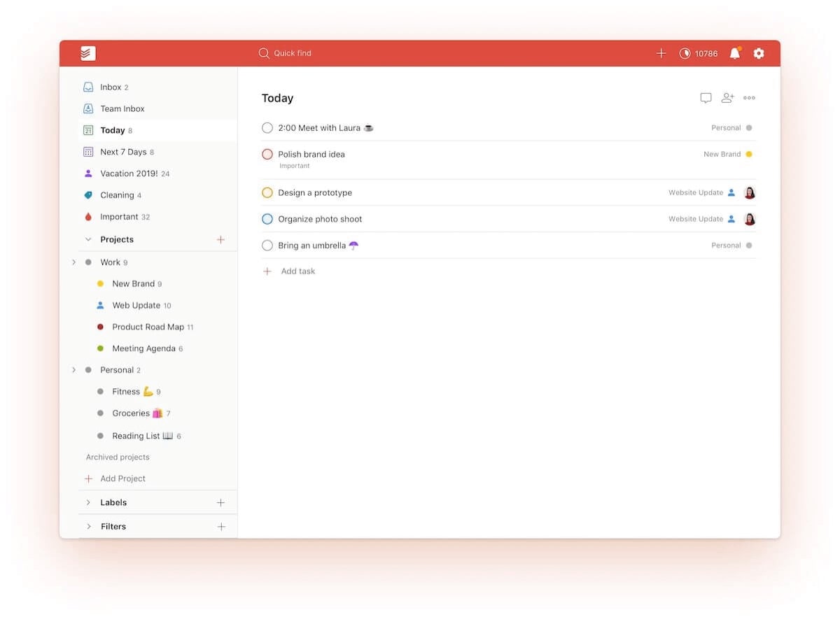Image resolution: width=840 pixels, height=617 pixels.
Task: Expand the Labels section
Action: (x=88, y=502)
